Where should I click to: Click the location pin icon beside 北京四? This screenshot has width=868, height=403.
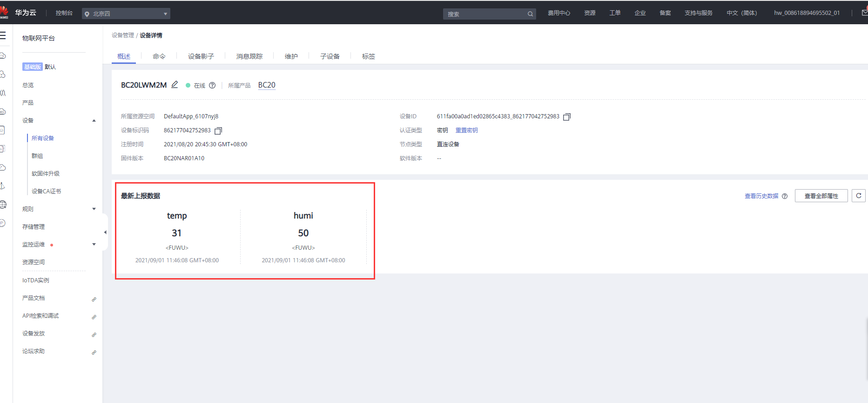tap(87, 14)
